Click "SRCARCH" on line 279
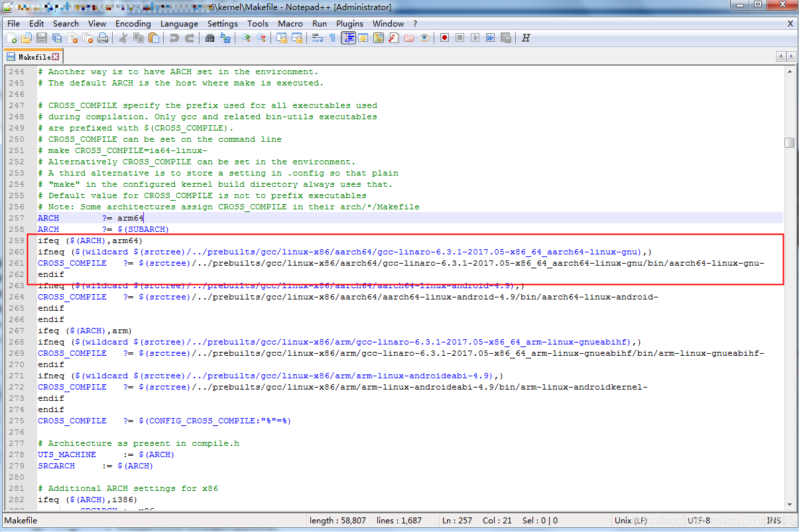 click(56, 466)
